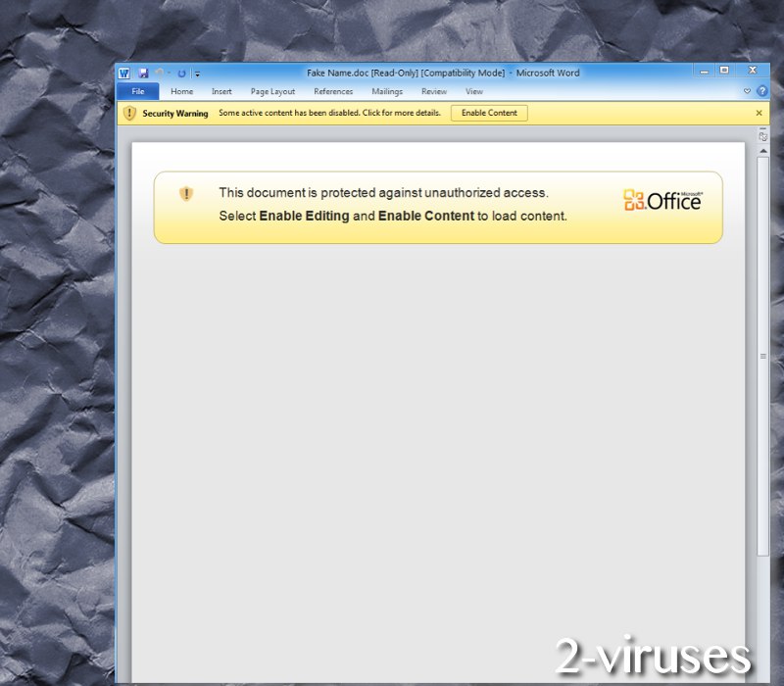Switch to the Page Layout tab

pyautogui.click(x=272, y=92)
